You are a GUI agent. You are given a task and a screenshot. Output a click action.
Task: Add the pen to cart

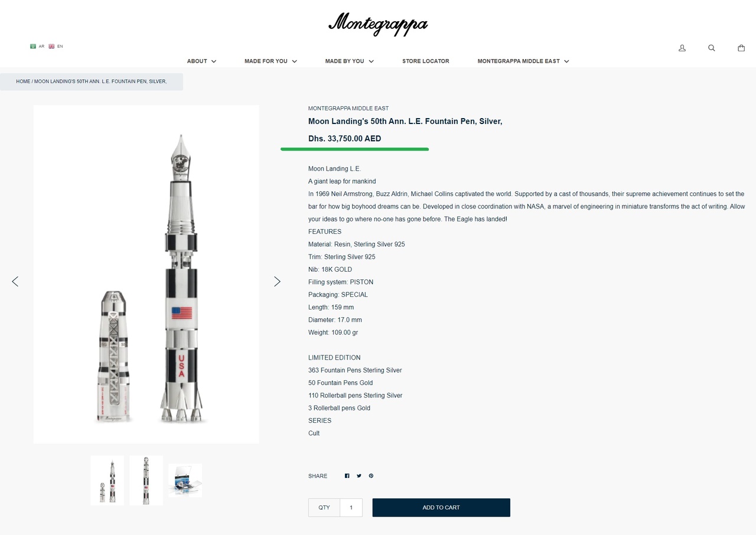tap(441, 508)
